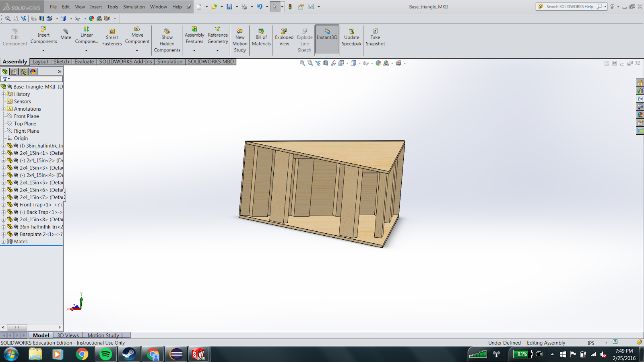This screenshot has height=362, width=644.
Task: Open the File menu
Action: coord(53,7)
